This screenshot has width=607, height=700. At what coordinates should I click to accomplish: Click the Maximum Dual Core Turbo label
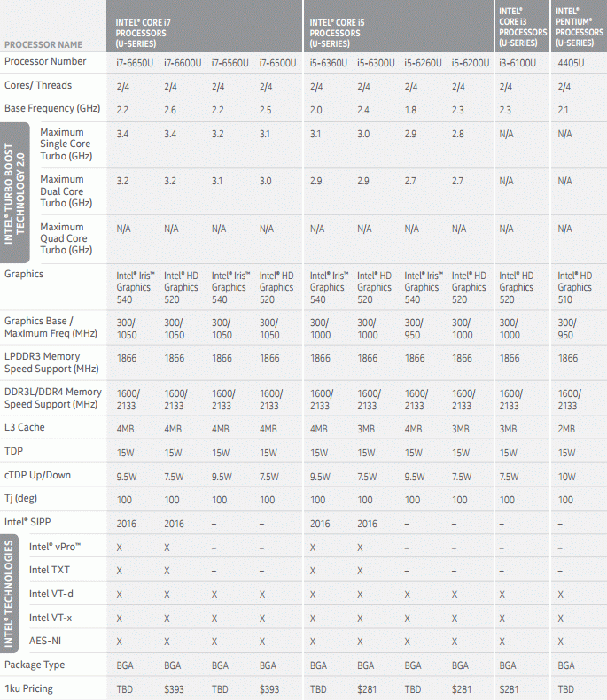[x=66, y=191]
